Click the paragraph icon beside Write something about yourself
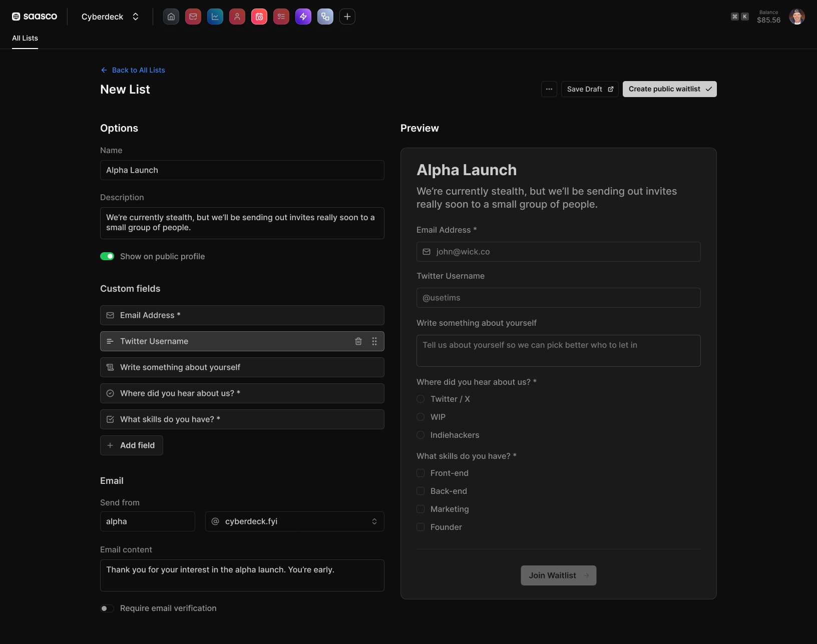The width and height of the screenshot is (817, 644). (x=110, y=367)
